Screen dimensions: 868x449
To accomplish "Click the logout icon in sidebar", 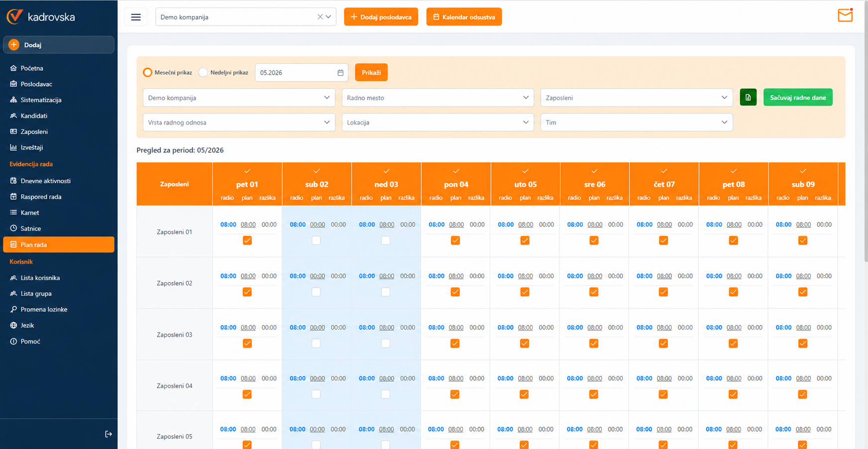I will pos(108,434).
